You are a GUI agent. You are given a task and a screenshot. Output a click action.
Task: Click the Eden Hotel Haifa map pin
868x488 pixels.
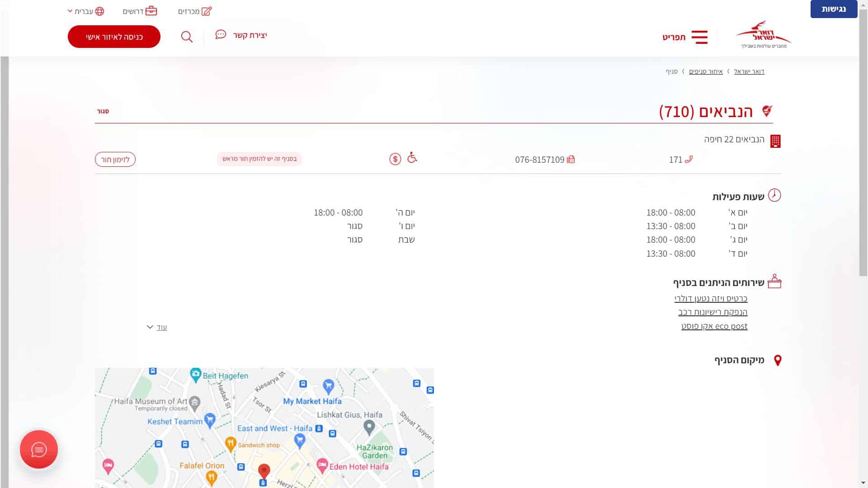point(322,465)
